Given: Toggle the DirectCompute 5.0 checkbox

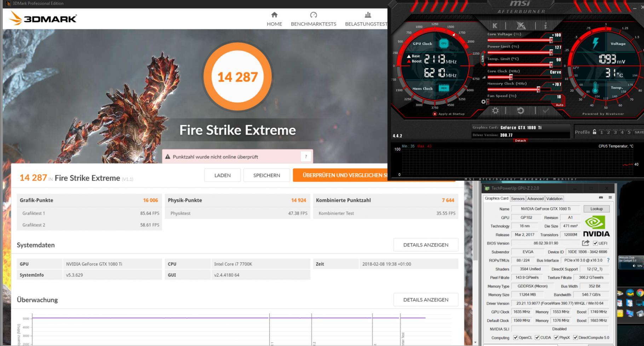Looking at the screenshot, I should click(575, 338).
